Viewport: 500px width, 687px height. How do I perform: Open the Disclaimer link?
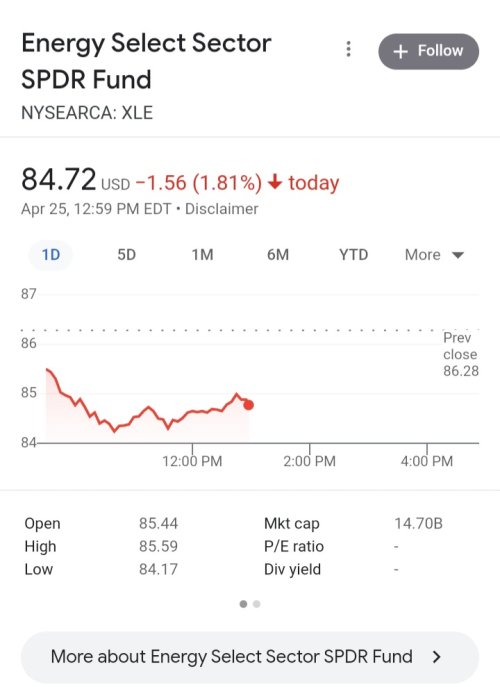(x=222, y=209)
